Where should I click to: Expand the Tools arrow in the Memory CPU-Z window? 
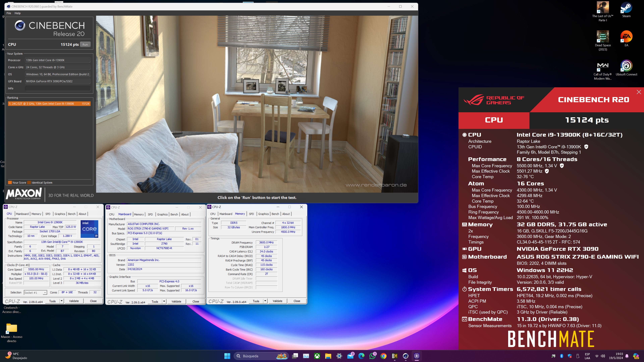point(265,301)
